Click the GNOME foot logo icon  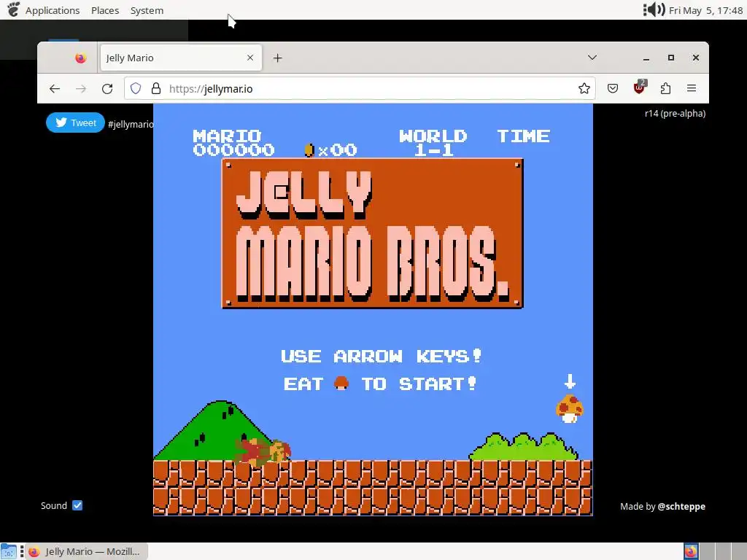pyautogui.click(x=13, y=9)
